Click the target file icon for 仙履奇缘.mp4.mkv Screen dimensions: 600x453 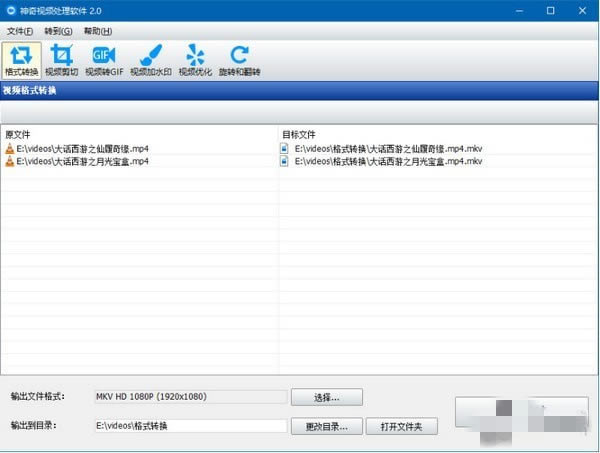[284, 148]
